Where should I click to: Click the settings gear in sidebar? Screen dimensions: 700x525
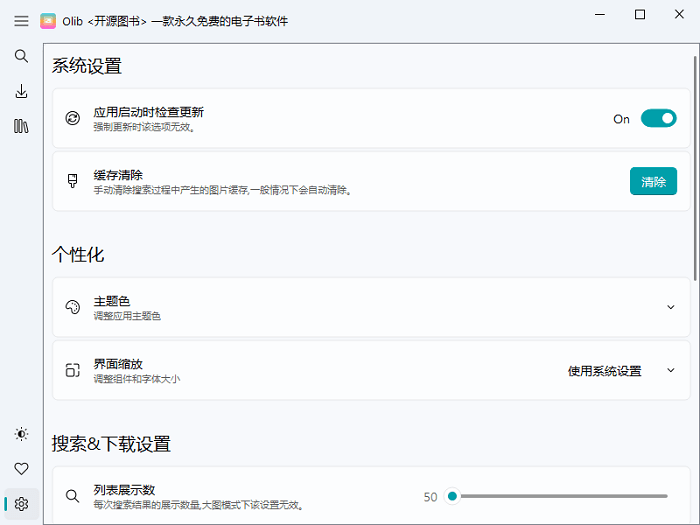click(x=21, y=504)
